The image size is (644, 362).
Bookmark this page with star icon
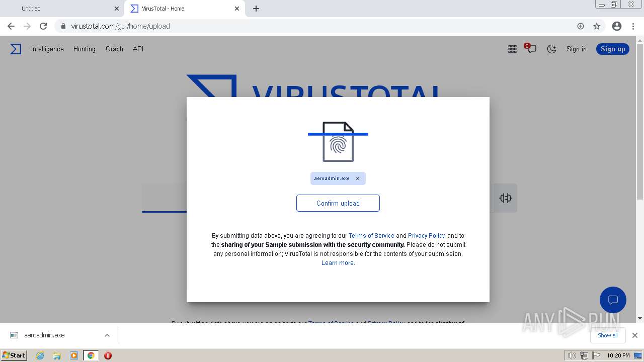[597, 26]
